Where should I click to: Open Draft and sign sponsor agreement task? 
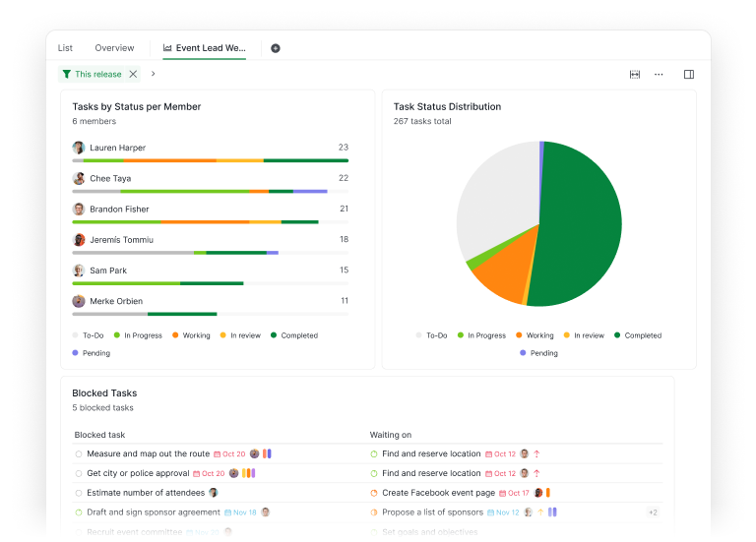click(x=154, y=512)
